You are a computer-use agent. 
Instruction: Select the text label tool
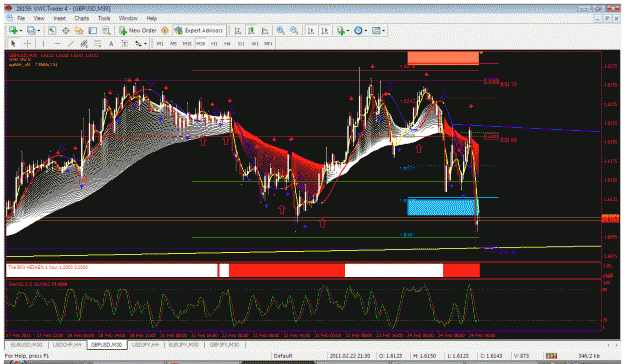(125, 43)
